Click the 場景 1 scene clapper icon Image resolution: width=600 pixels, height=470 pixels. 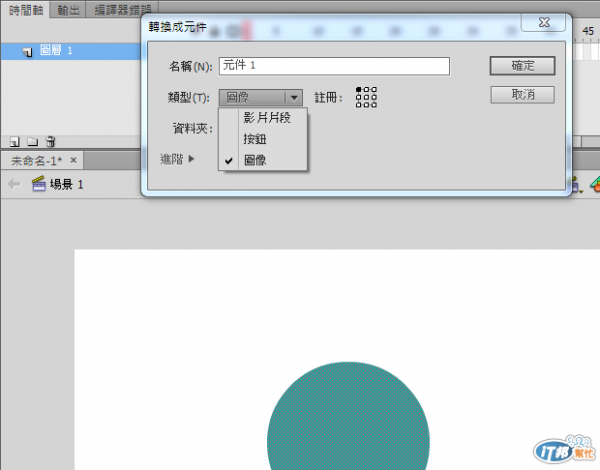(39, 184)
